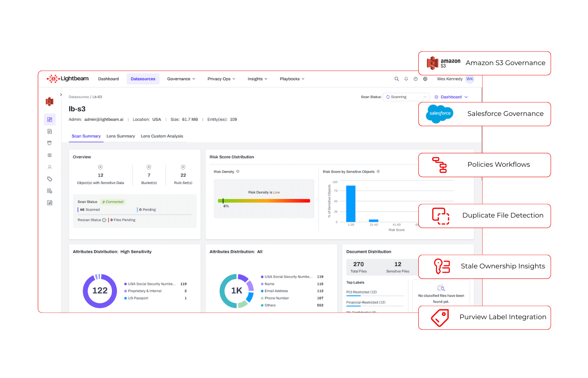Select the bucket icon in left sidebar

coord(50,143)
